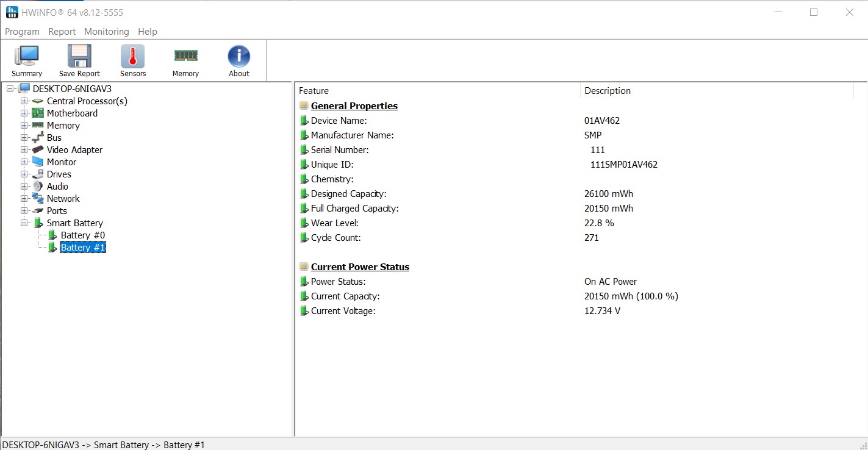The height and width of the screenshot is (450, 868).
Task: Open the Sensors thermometer icon
Action: [x=133, y=56]
